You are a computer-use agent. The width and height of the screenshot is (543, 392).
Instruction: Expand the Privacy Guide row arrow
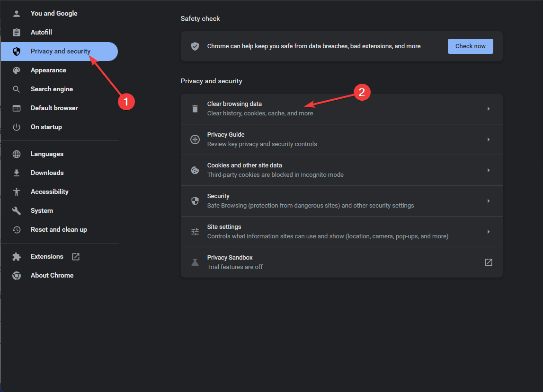point(489,139)
